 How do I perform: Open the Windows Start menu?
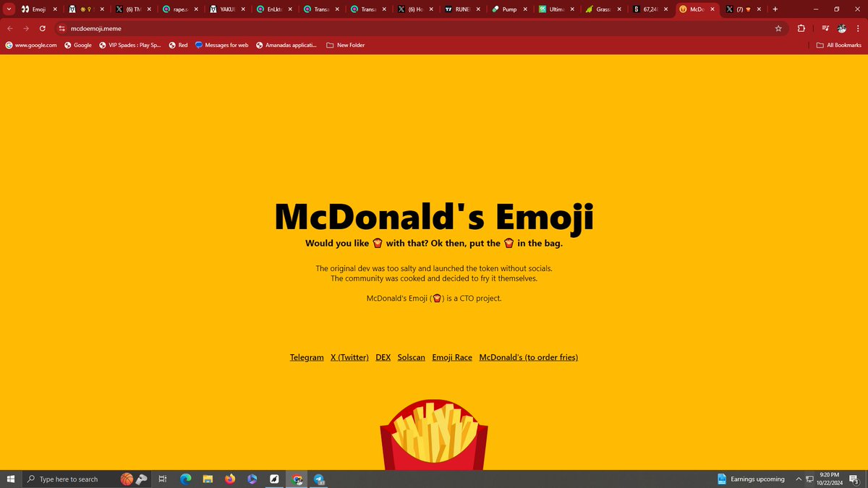[x=10, y=479]
